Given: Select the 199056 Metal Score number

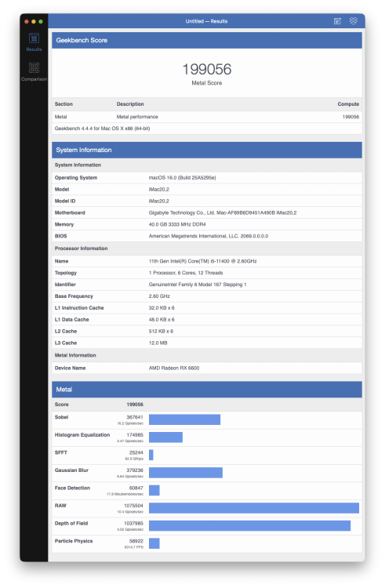Looking at the screenshot, I should pos(207,69).
